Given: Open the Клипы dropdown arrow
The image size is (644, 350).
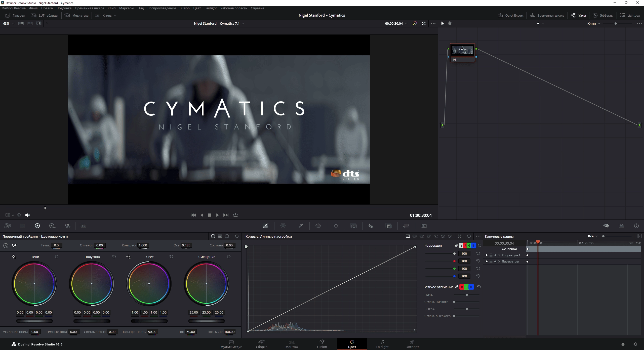Looking at the screenshot, I should pyautogui.click(x=115, y=15).
